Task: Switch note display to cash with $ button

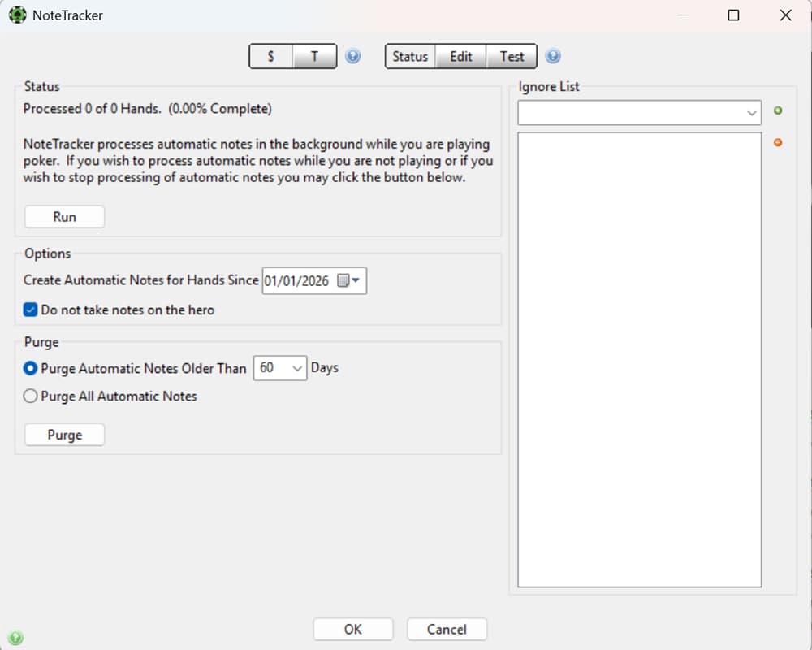Action: click(270, 56)
